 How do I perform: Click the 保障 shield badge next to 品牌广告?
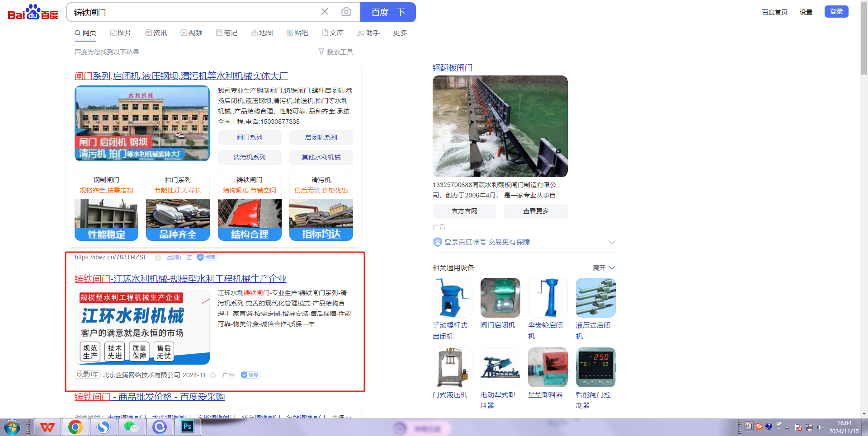(208, 258)
